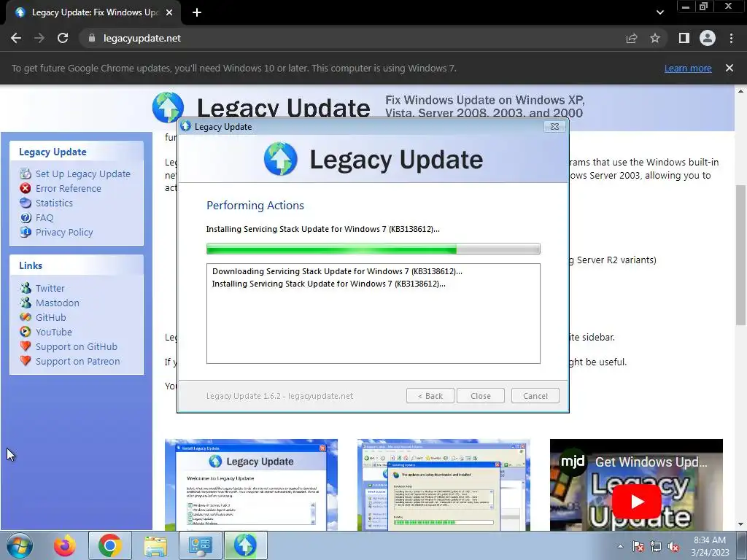Click the GitHub sidebar icon
The width and height of the screenshot is (747, 560).
click(x=26, y=317)
